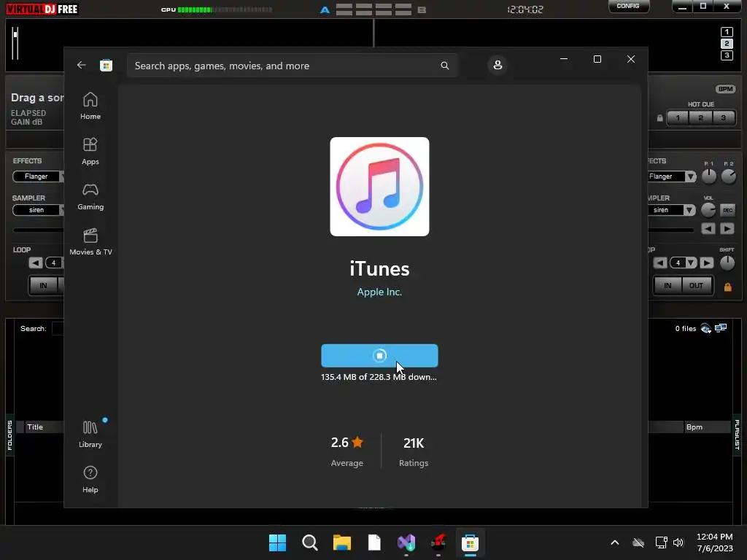The image size is (747, 560).
Task: Click the right deck SHIFT knob
Action: point(727,262)
